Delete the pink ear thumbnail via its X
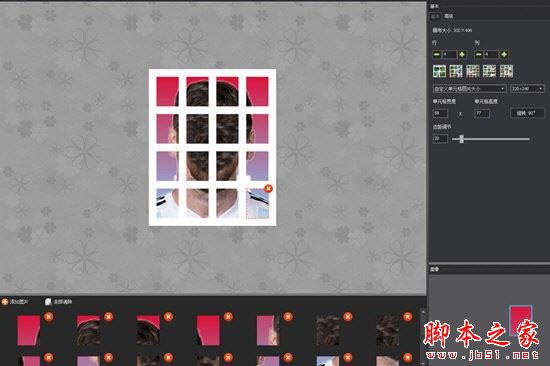 pos(288,317)
